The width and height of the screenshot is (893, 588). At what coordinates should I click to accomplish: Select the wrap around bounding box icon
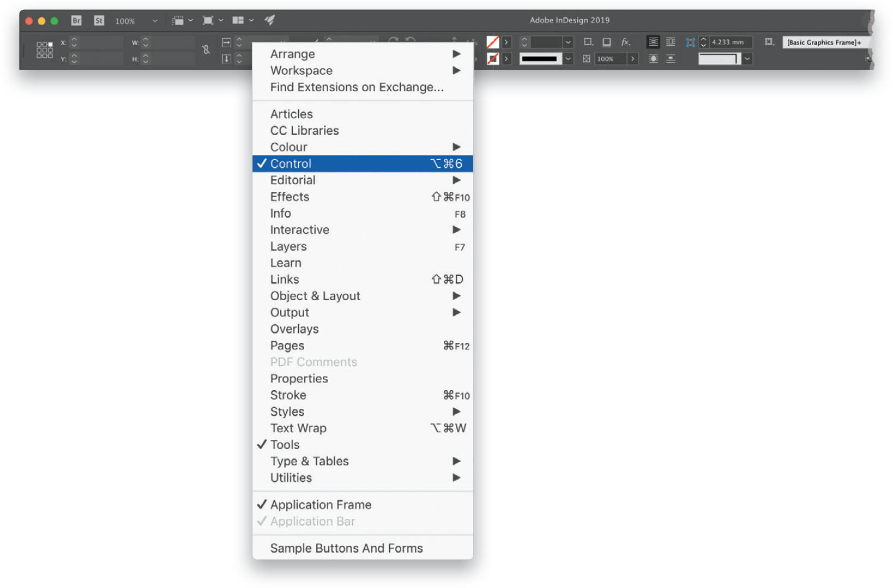pos(670,42)
